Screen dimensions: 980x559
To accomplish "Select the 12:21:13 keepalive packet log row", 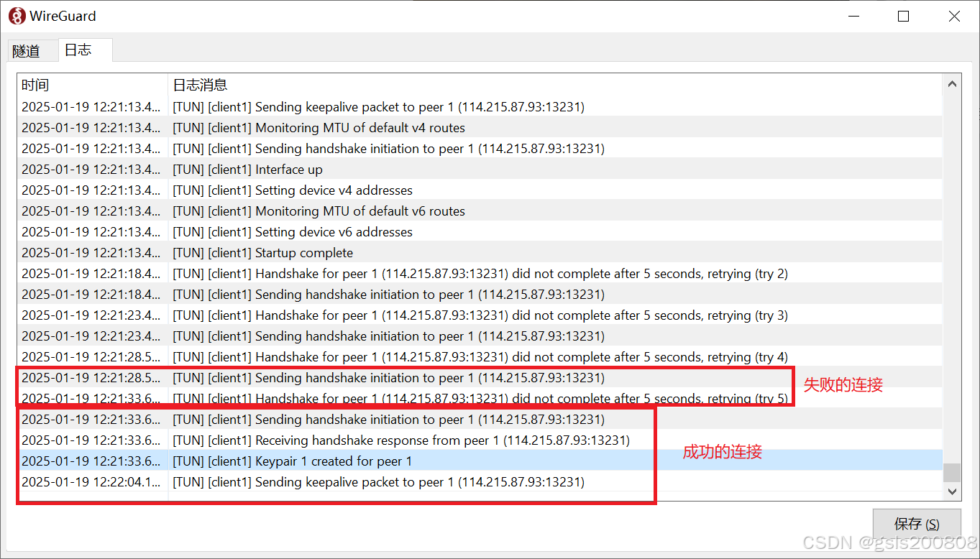I will [x=480, y=107].
